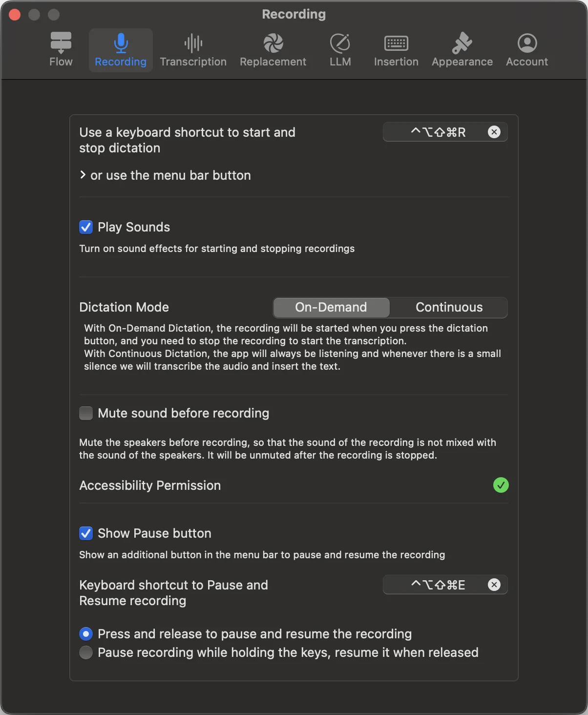Enable Mute sound before recording

86,413
